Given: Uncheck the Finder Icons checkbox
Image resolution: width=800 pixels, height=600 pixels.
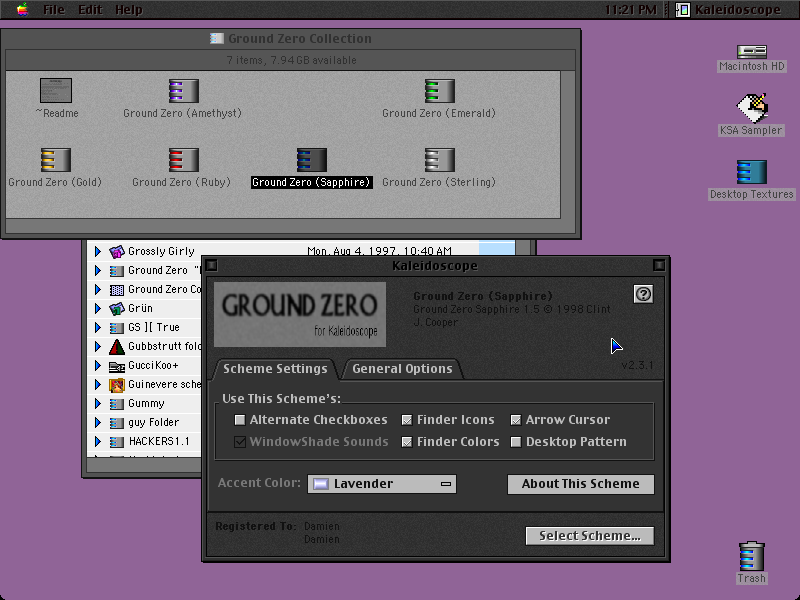Looking at the screenshot, I should (x=407, y=420).
